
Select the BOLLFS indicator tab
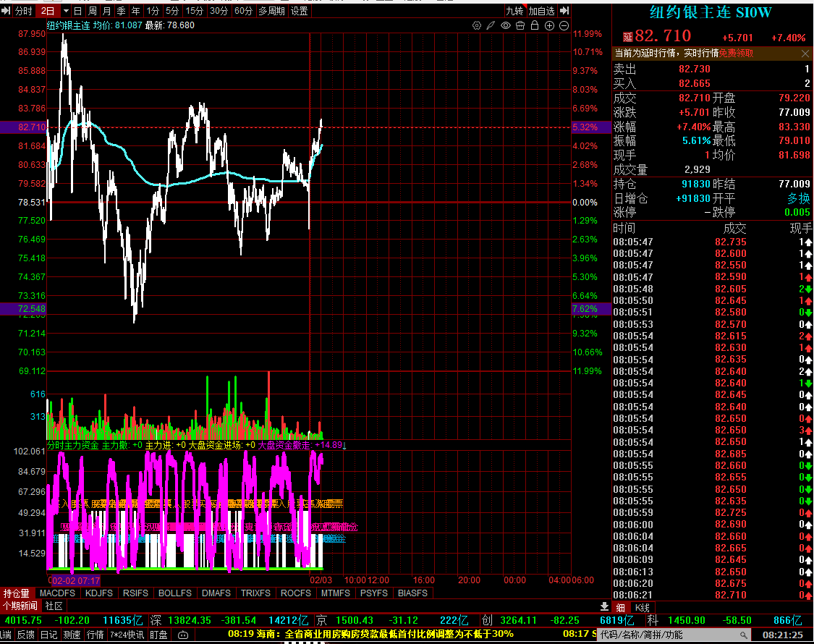coord(175,593)
